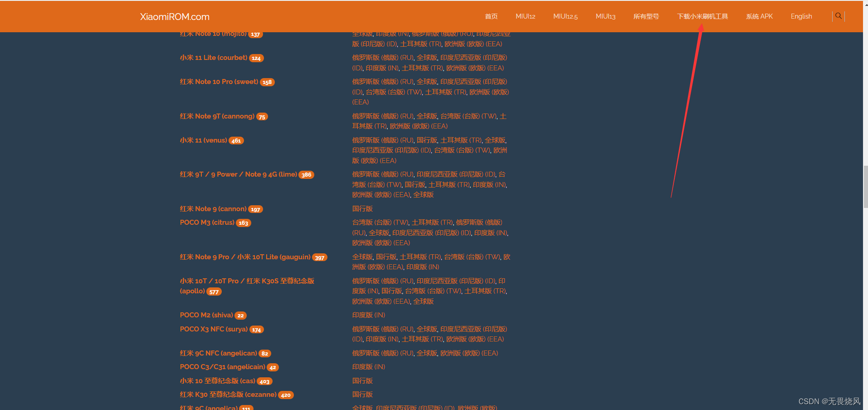Select 俄罗斯版 (RU) for 红米 Note 9T
The width and height of the screenshot is (868, 410).
383,116
